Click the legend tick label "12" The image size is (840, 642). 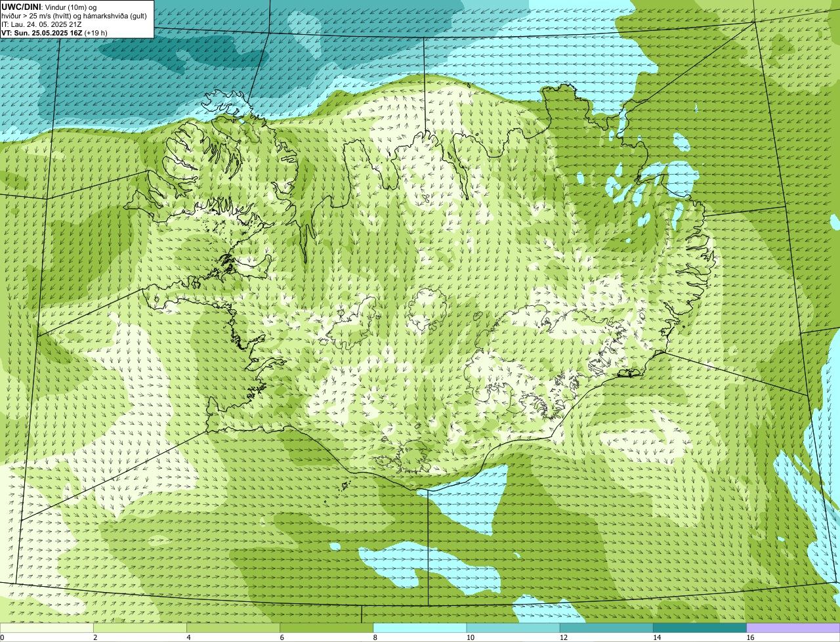(564, 637)
